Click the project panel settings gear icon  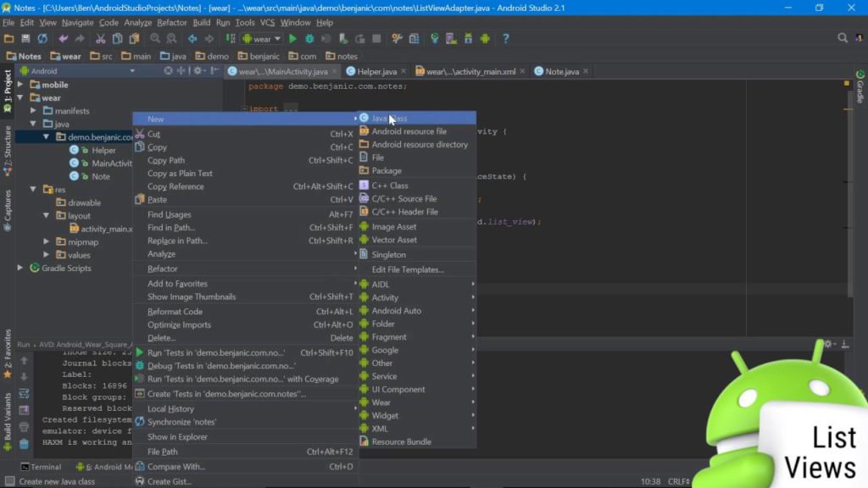198,71
